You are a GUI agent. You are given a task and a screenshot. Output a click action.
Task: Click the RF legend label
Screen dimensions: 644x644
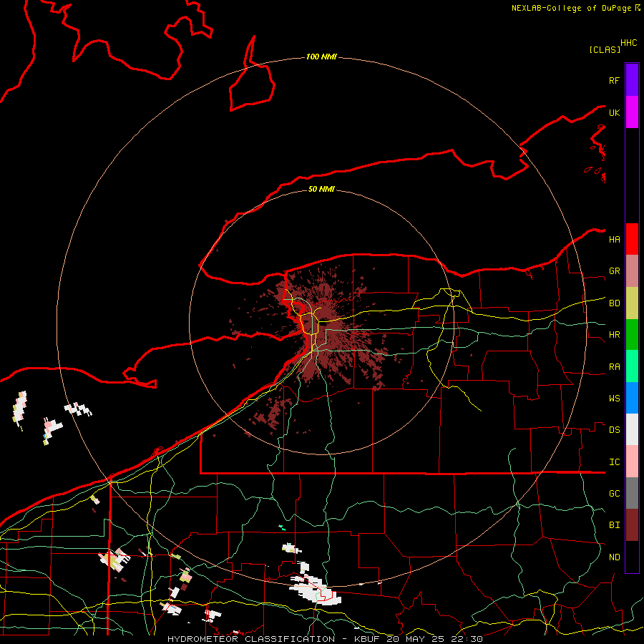coord(614,80)
